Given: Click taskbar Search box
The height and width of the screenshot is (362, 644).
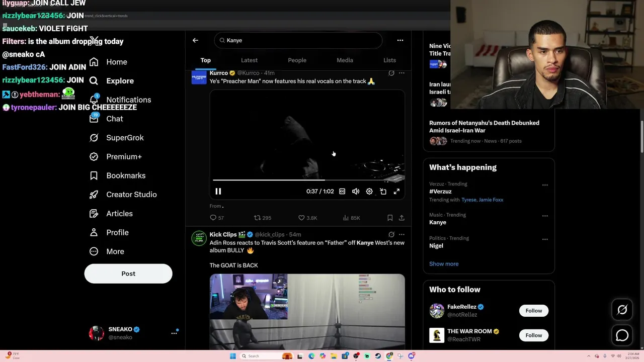Looking at the screenshot, I should (267, 356).
